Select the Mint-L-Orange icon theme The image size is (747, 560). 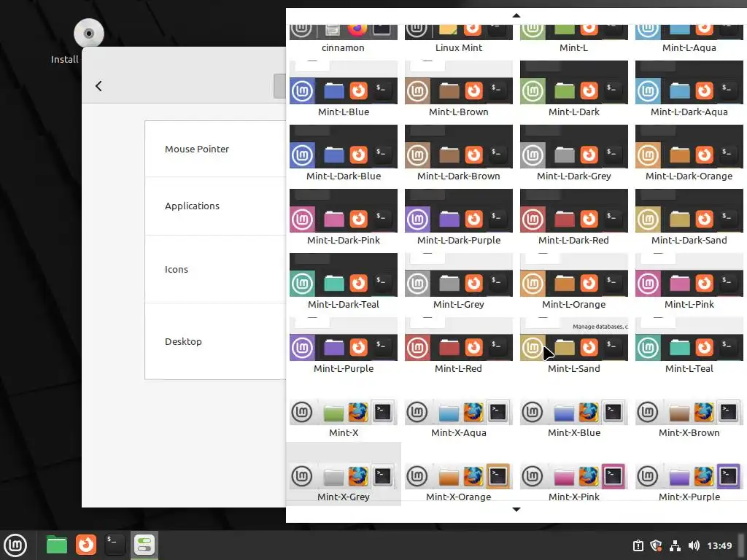[573, 282]
